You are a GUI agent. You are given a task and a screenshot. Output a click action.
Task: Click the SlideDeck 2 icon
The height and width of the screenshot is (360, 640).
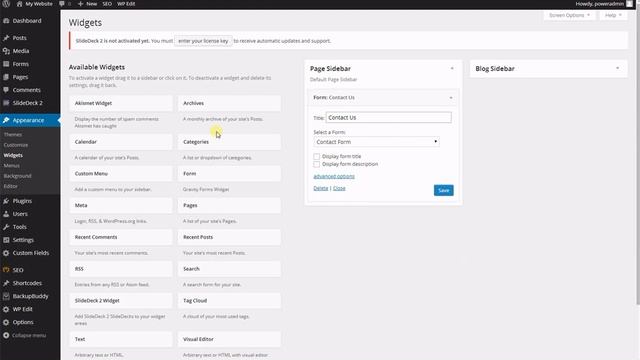click(x=6, y=103)
